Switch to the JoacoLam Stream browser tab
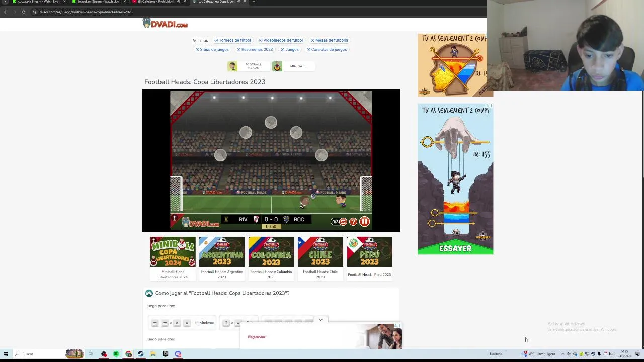 (x=98, y=2)
